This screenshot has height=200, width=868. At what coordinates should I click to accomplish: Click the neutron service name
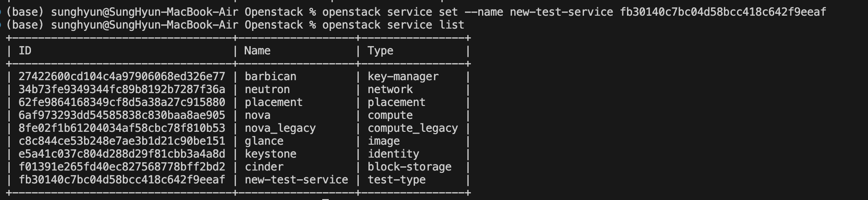pyautogui.click(x=267, y=89)
